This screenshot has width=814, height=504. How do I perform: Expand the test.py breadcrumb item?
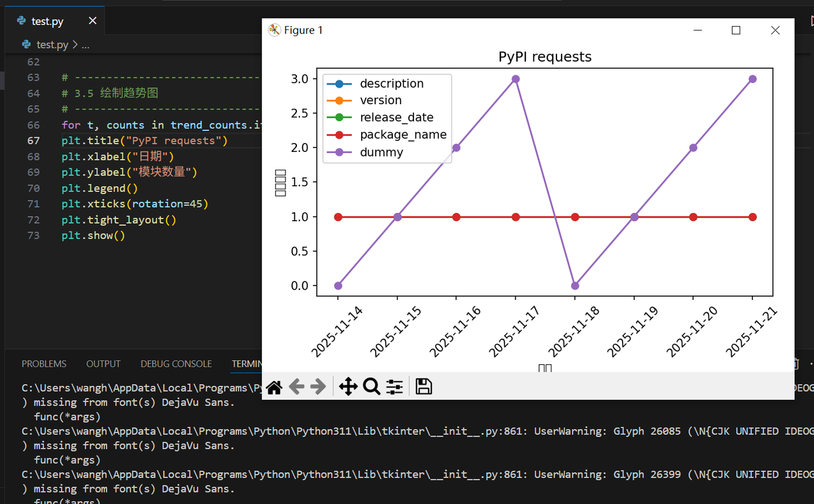(x=52, y=44)
